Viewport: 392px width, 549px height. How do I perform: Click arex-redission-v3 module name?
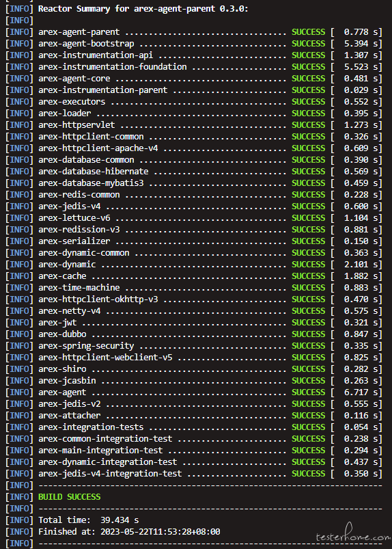tap(79, 229)
